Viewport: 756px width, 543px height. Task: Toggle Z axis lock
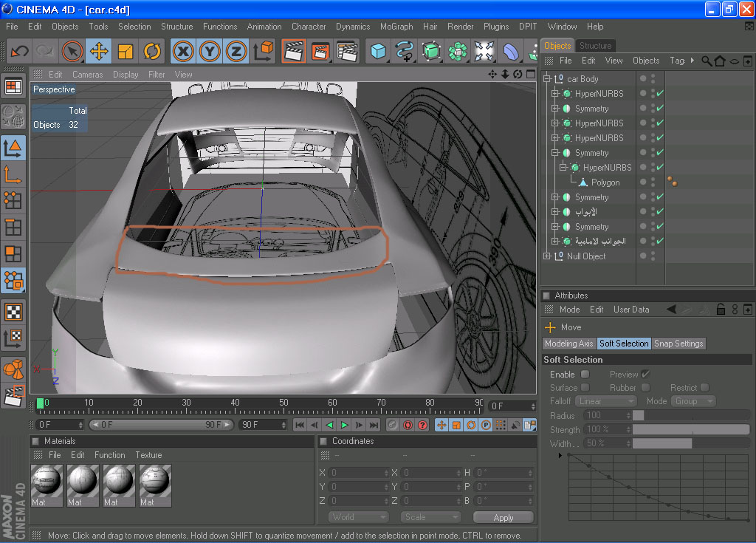236,51
